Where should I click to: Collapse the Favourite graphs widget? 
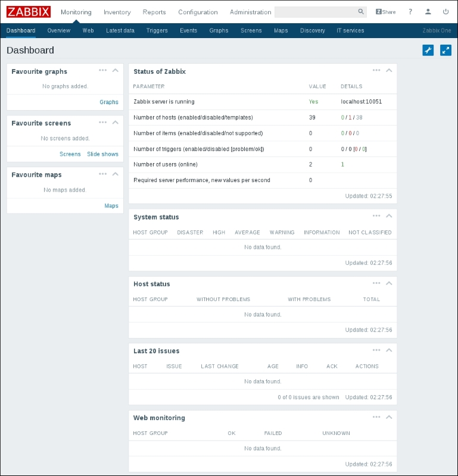click(115, 70)
